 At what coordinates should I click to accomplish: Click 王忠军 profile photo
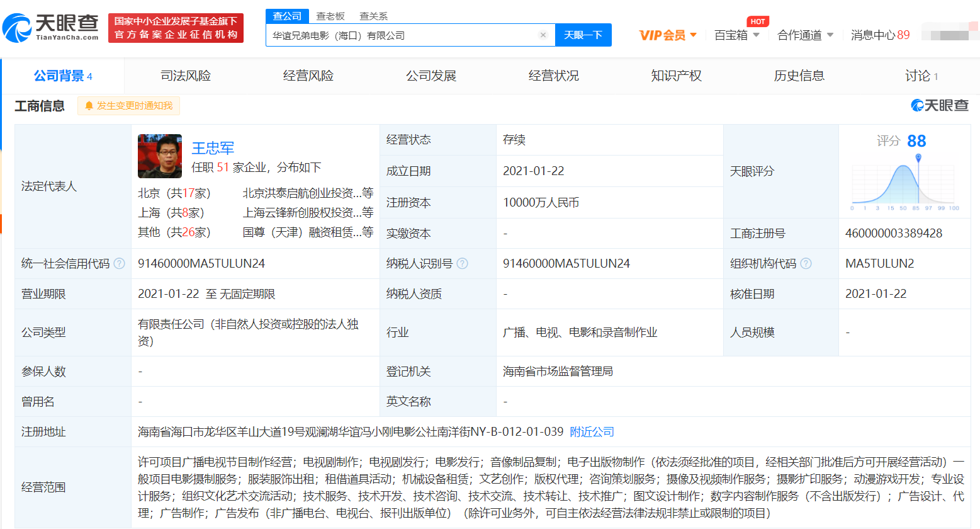click(x=160, y=156)
